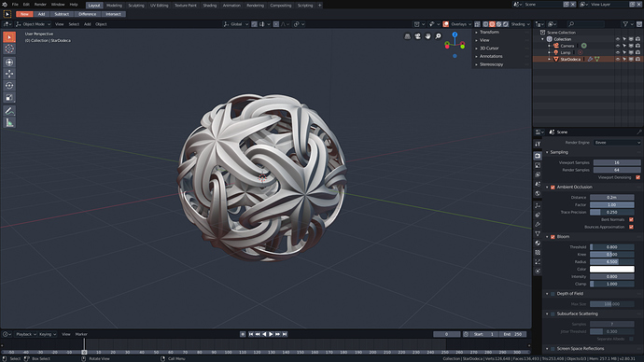Collapse the Sampling panel

(x=558, y=152)
